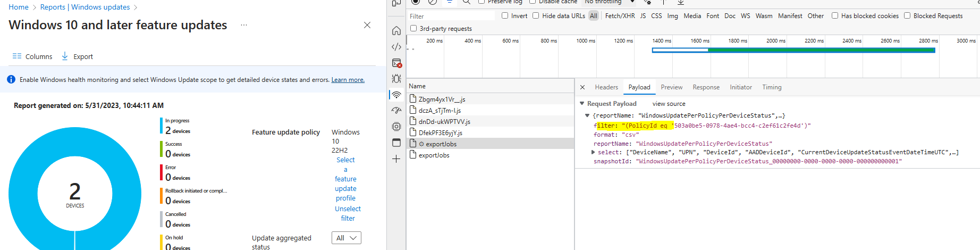Enable the Disable cache checkbox
The width and height of the screenshot is (980, 250).
(533, 2)
